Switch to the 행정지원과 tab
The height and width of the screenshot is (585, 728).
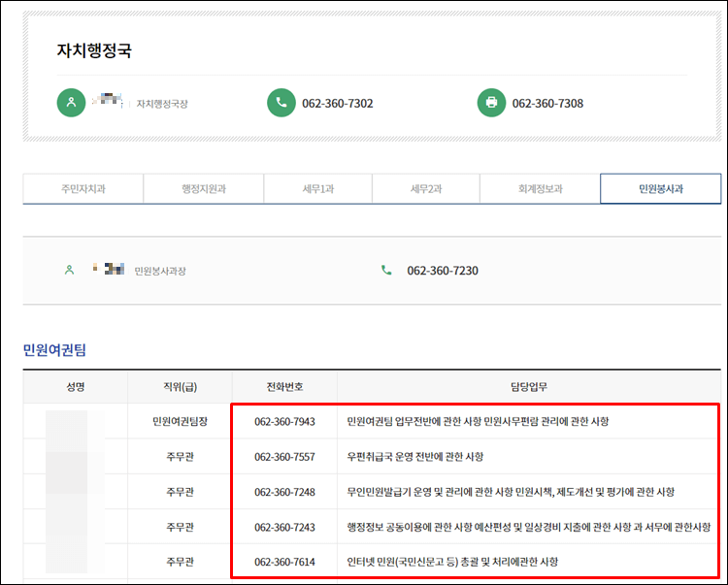(204, 189)
